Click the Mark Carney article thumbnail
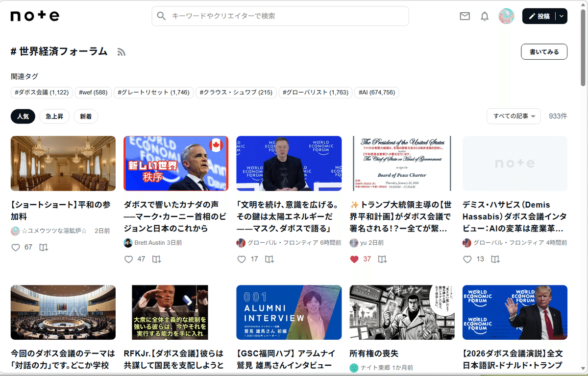Screen dimensions: 588x376 click(x=175, y=163)
